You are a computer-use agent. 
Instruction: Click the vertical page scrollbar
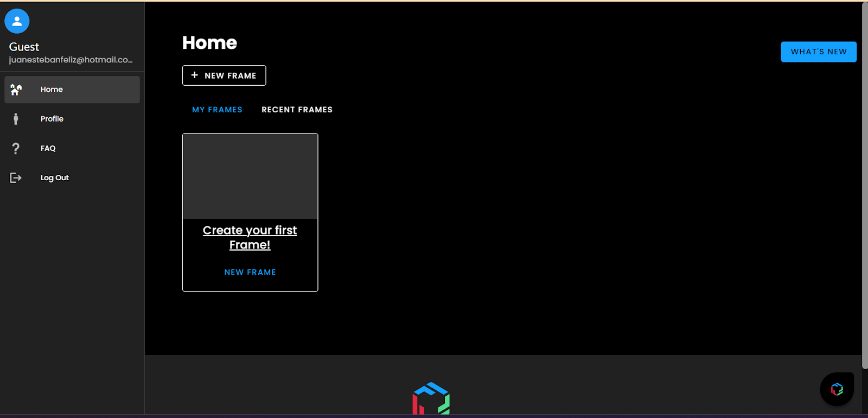[x=864, y=185]
